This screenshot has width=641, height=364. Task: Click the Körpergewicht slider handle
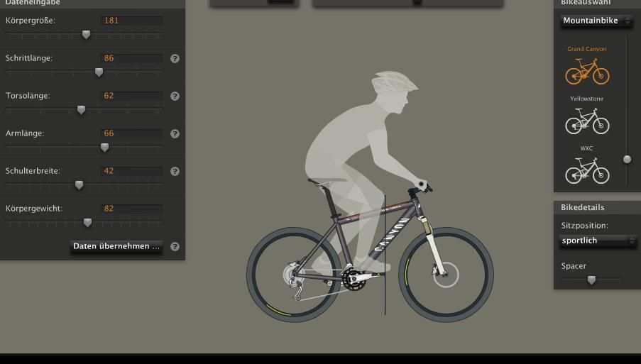[87, 223]
